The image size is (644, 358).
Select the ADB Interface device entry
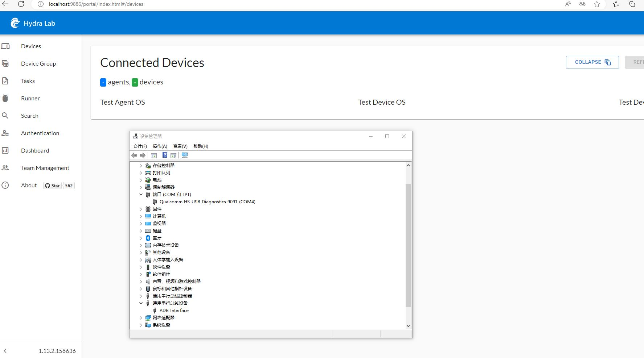(x=174, y=310)
